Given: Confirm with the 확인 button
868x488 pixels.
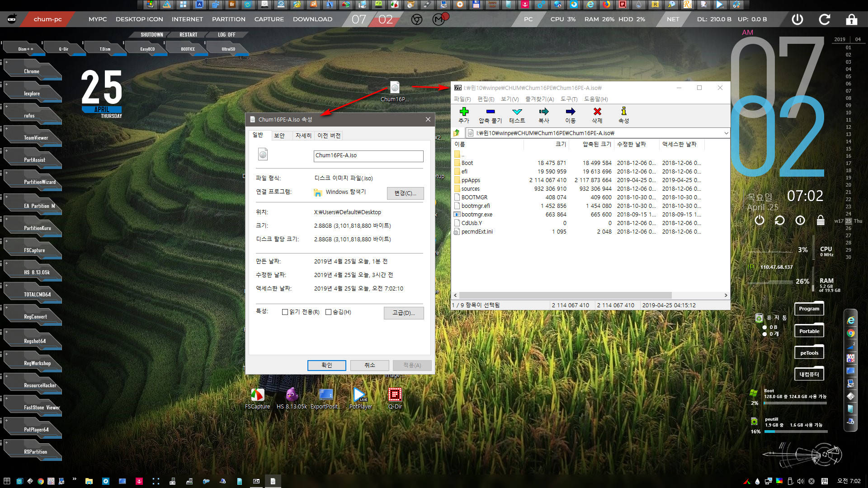Looking at the screenshot, I should pos(326,365).
